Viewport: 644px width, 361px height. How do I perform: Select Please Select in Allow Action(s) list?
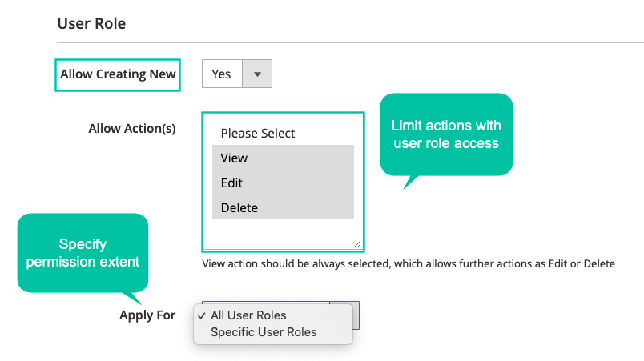[x=283, y=133]
